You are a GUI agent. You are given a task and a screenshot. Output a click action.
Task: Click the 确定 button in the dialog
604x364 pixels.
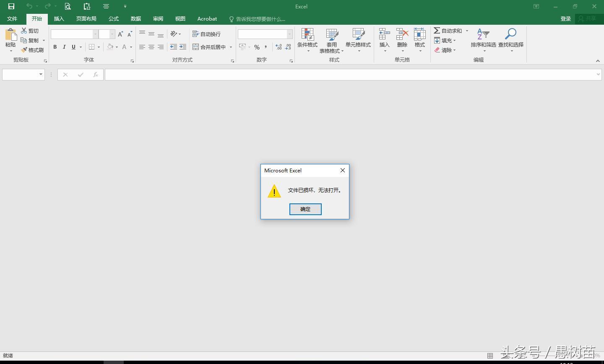pyautogui.click(x=305, y=209)
